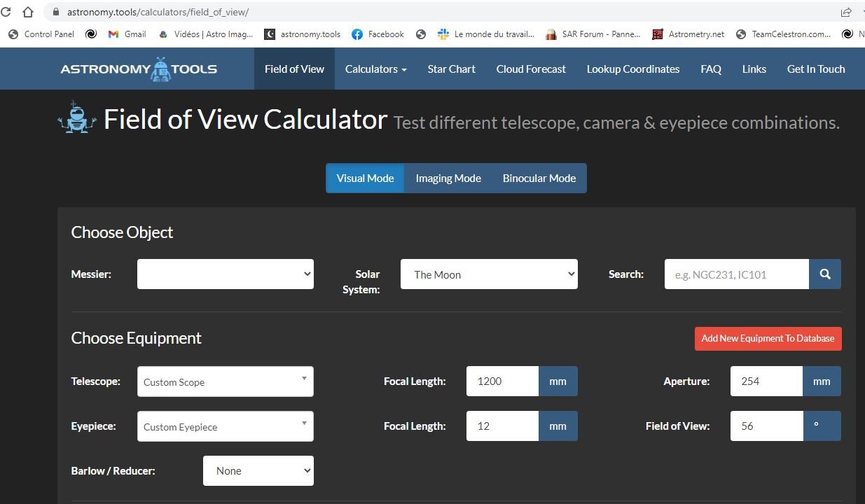The height and width of the screenshot is (504, 865).
Task: Open the Star Chart page
Action: pos(451,69)
